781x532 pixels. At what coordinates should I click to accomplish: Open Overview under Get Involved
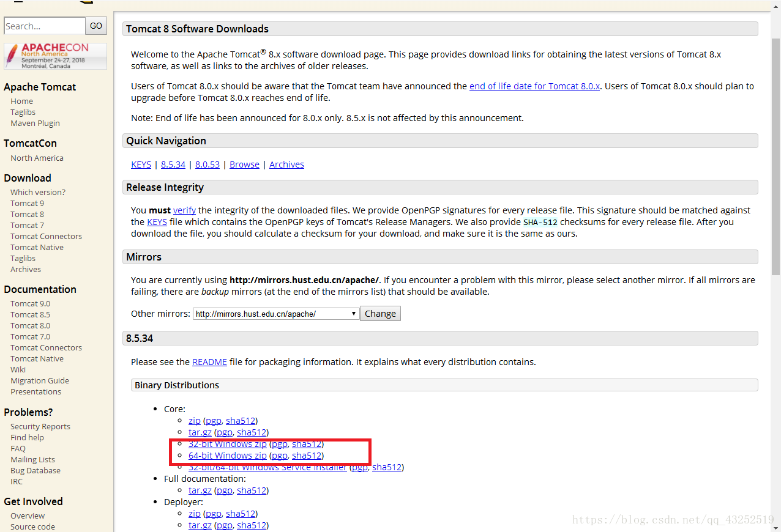28,515
